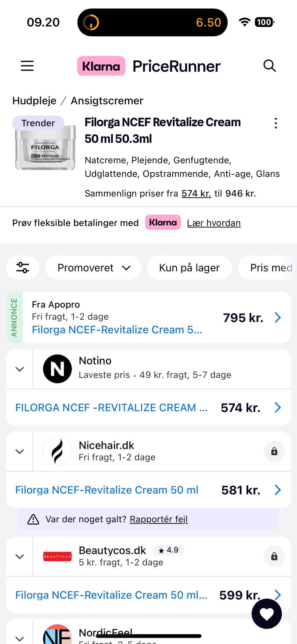Image resolution: width=297 pixels, height=644 pixels.
Task: Tap the lock icon next to Nicehair.dk
Action: (274, 452)
